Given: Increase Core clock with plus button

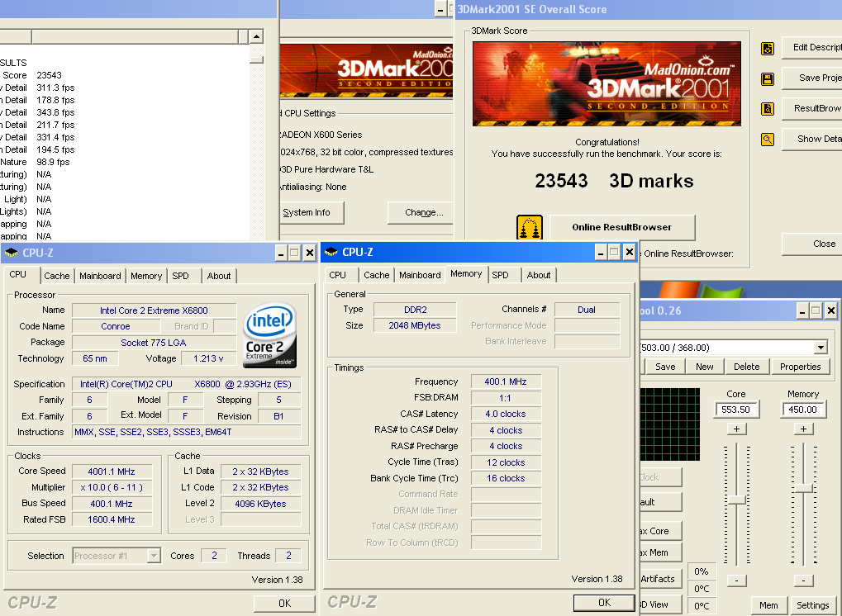Looking at the screenshot, I should coord(736,429).
